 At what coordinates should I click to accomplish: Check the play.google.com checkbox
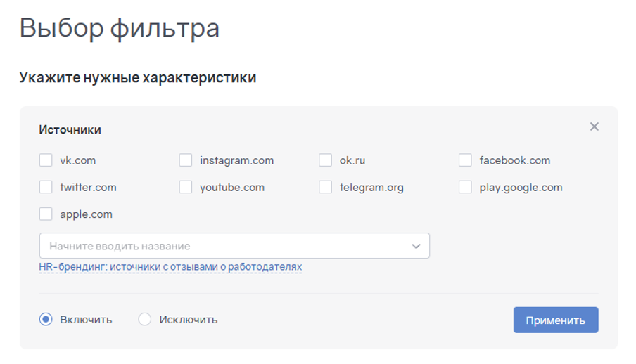pos(465,187)
